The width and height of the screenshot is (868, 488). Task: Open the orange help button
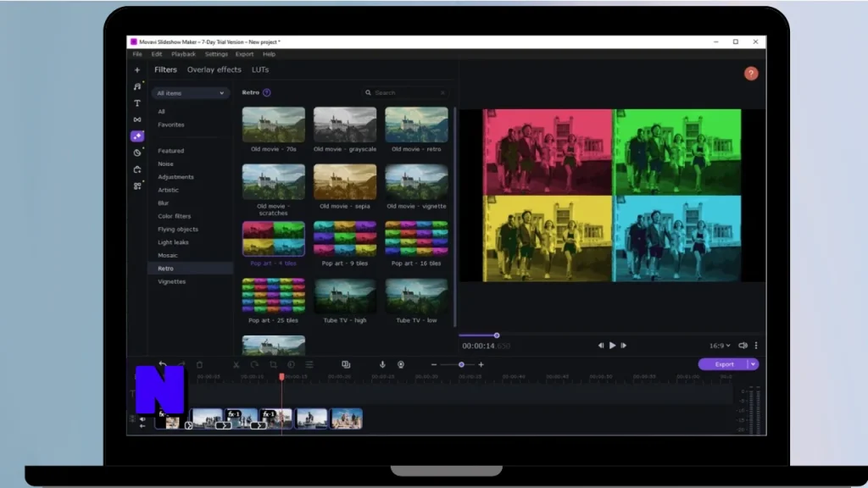point(751,74)
